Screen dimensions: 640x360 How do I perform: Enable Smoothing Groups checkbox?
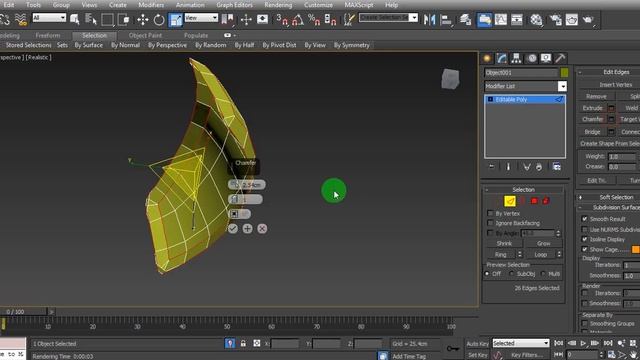click(584, 323)
